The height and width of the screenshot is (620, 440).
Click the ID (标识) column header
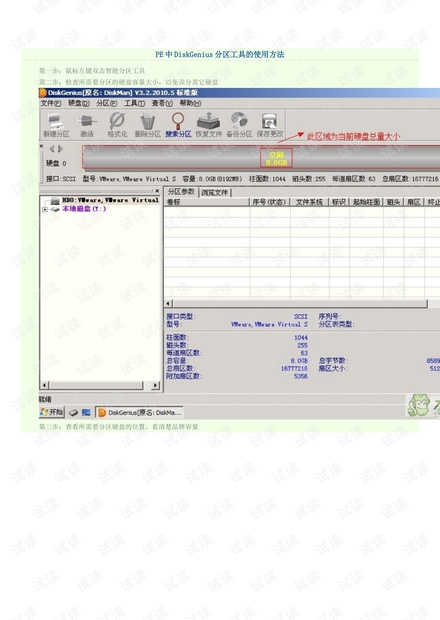(339, 202)
